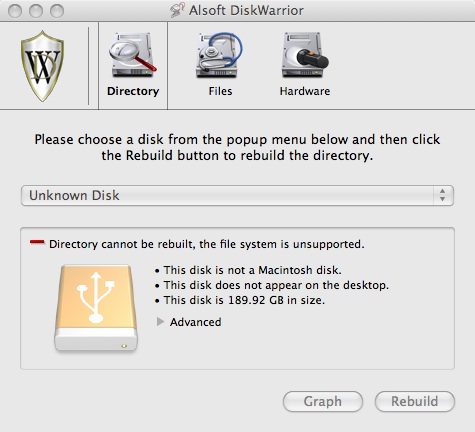Zoom the DiskWarrior window
This screenshot has height=432, width=475.
pyautogui.click(x=57, y=11)
